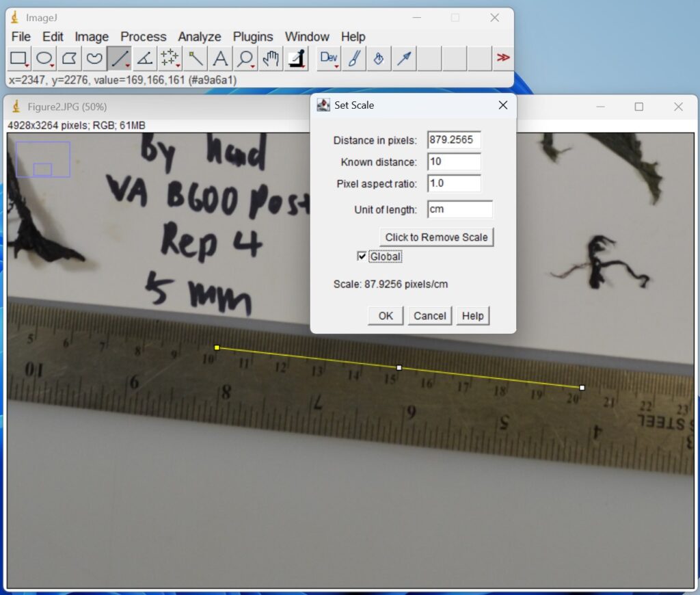The height and width of the screenshot is (595, 700).
Task: Select the wand tracing tool
Action: 196,59
